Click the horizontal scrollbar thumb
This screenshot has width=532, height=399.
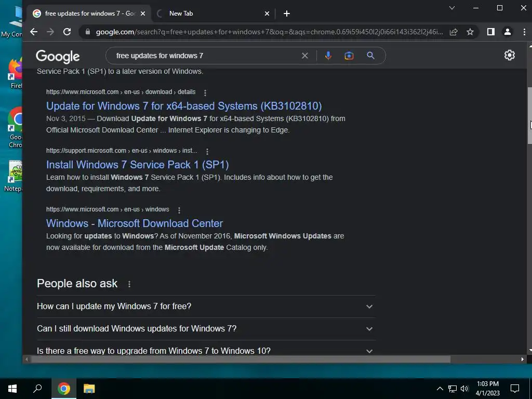[241, 360]
